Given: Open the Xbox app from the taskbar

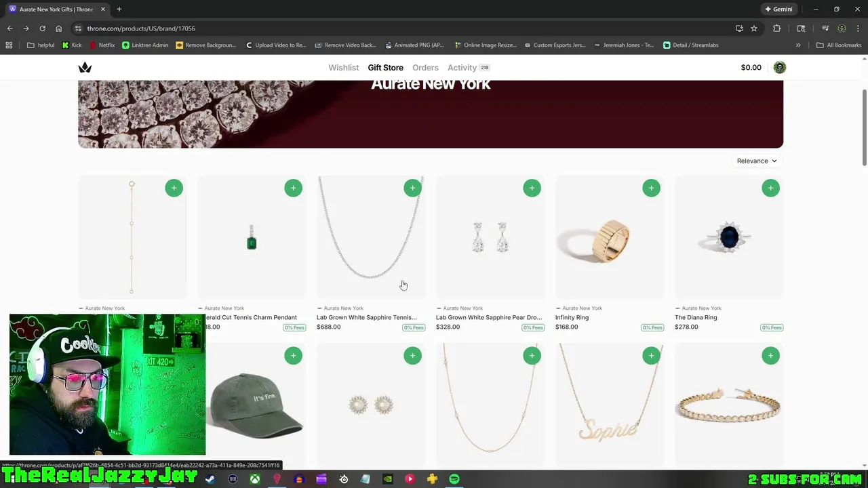Looking at the screenshot, I should tap(254, 479).
